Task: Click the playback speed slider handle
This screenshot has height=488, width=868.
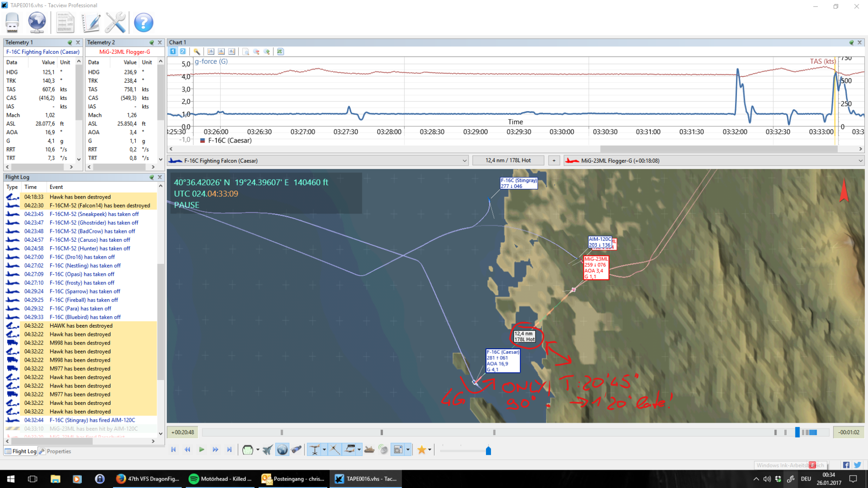Action: click(488, 450)
